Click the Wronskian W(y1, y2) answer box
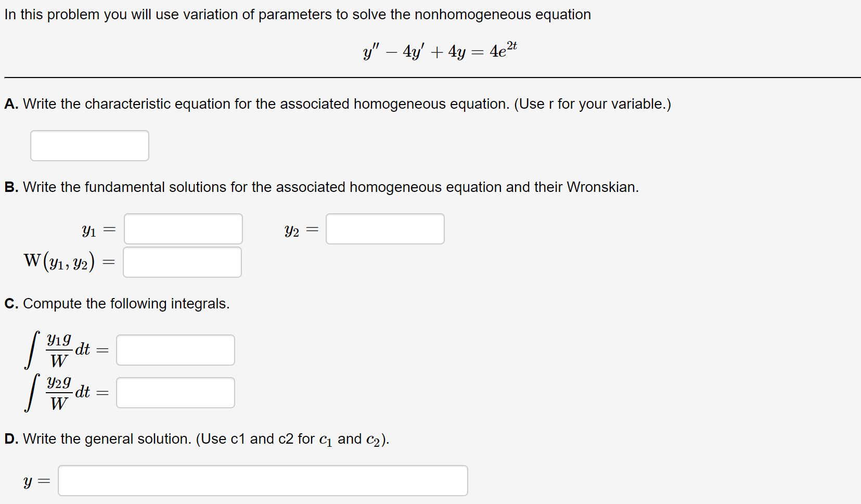The height and width of the screenshot is (504, 861). point(182,262)
